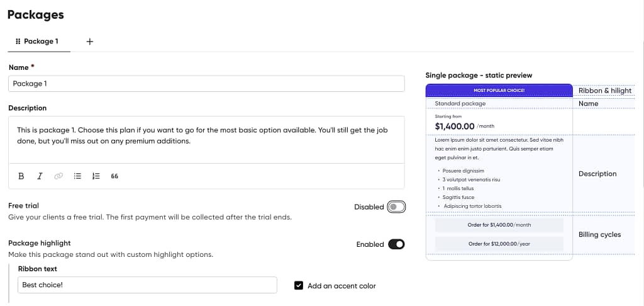The width and height of the screenshot is (644, 306).
Task: Click 'Posuere dignissim' bullet in preview
Action: (x=464, y=171)
